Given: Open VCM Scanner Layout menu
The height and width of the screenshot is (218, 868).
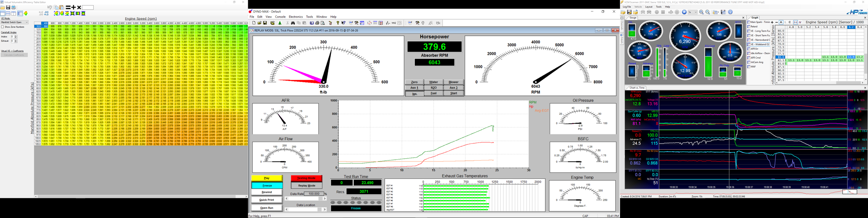Looking at the screenshot, I should click(649, 7).
